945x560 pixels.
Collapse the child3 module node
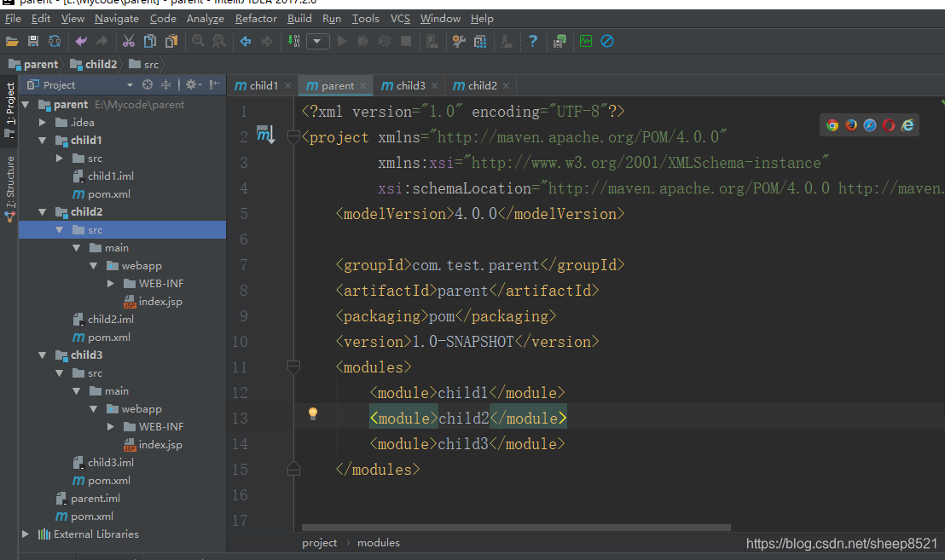click(x=42, y=355)
